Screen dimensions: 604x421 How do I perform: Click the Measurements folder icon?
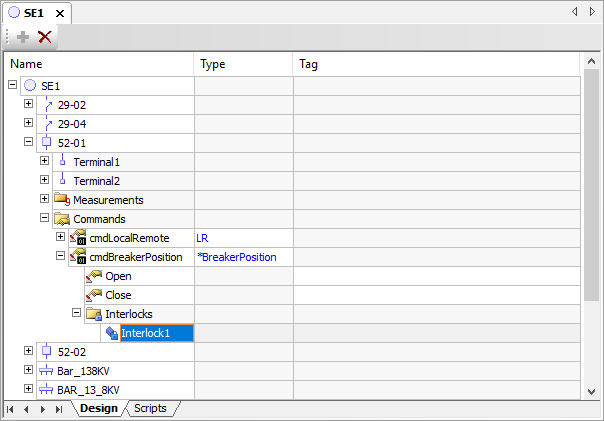[x=61, y=200]
